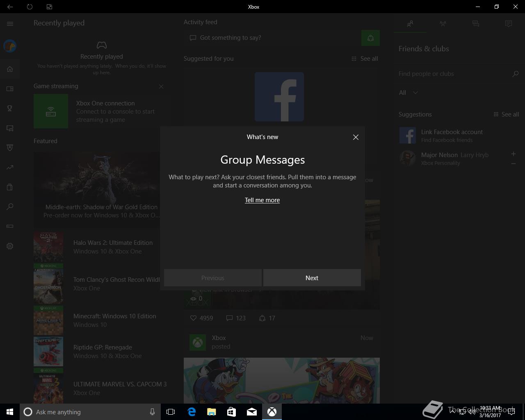Image resolution: width=525 pixels, height=420 pixels.
Task: Expand the All filter dropdown
Action: [x=409, y=93]
